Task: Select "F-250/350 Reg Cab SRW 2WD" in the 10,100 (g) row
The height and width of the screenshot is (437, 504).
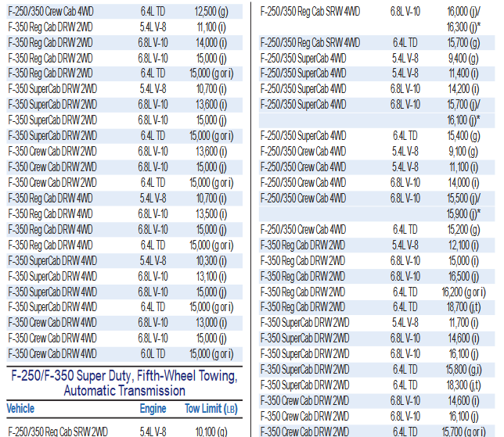Action: [x=58, y=432]
